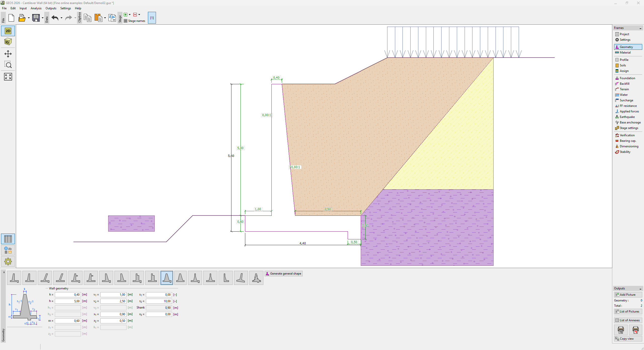Image resolution: width=644 pixels, height=350 pixels.
Task: Click the fit-to-window view icon
Action: 8,77
